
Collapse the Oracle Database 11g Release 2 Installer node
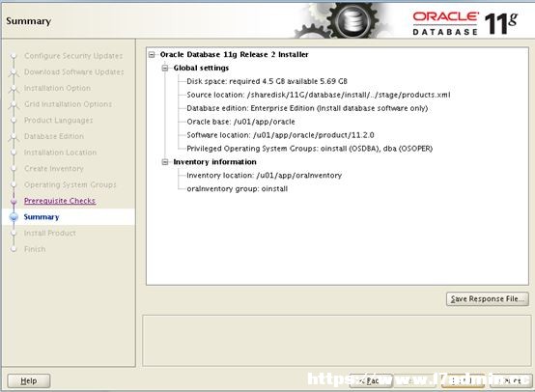point(152,55)
